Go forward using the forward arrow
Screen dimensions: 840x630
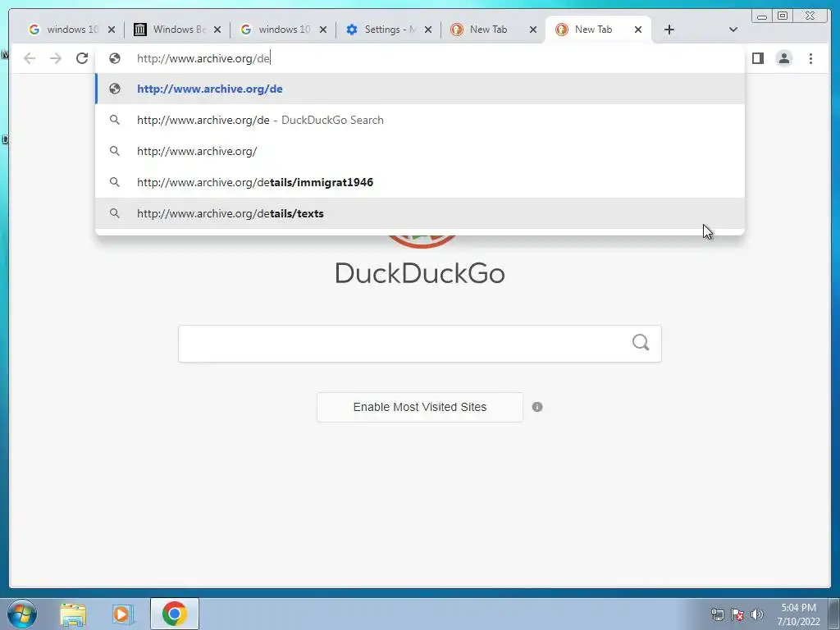pos(56,58)
